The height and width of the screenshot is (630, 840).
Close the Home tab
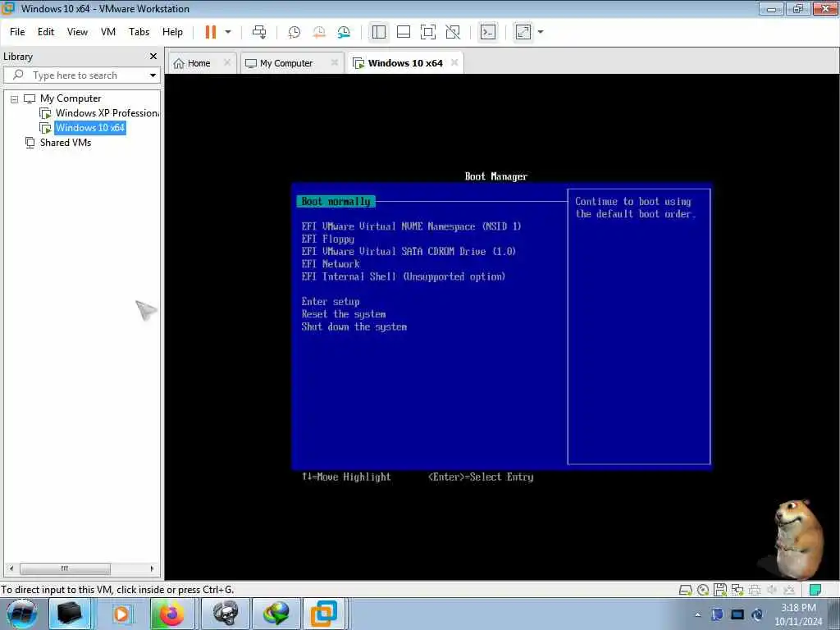click(227, 62)
